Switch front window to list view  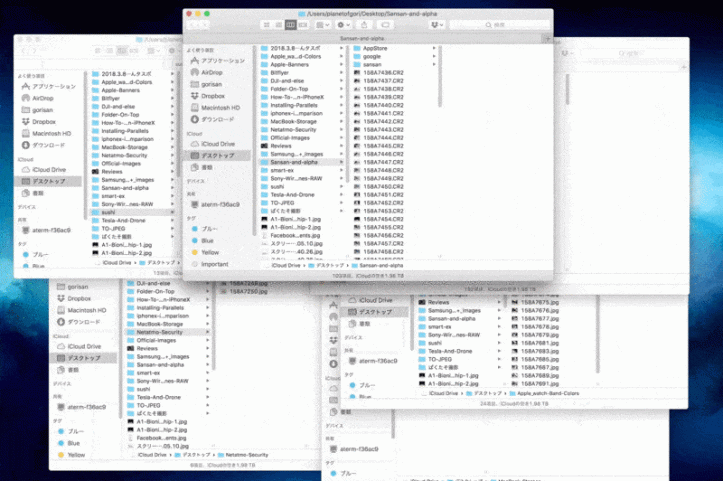(x=279, y=24)
